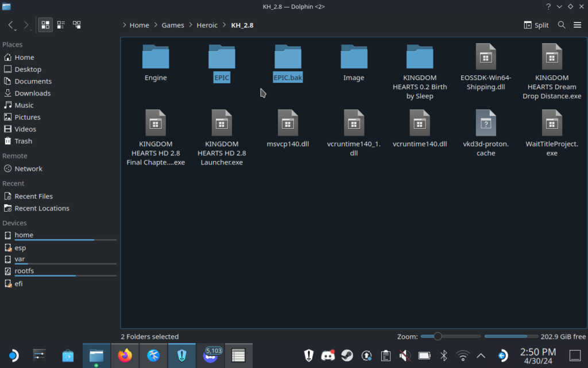Go forward using the forward arrow
Viewport: 588px width, 368px height.
pyautogui.click(x=26, y=25)
